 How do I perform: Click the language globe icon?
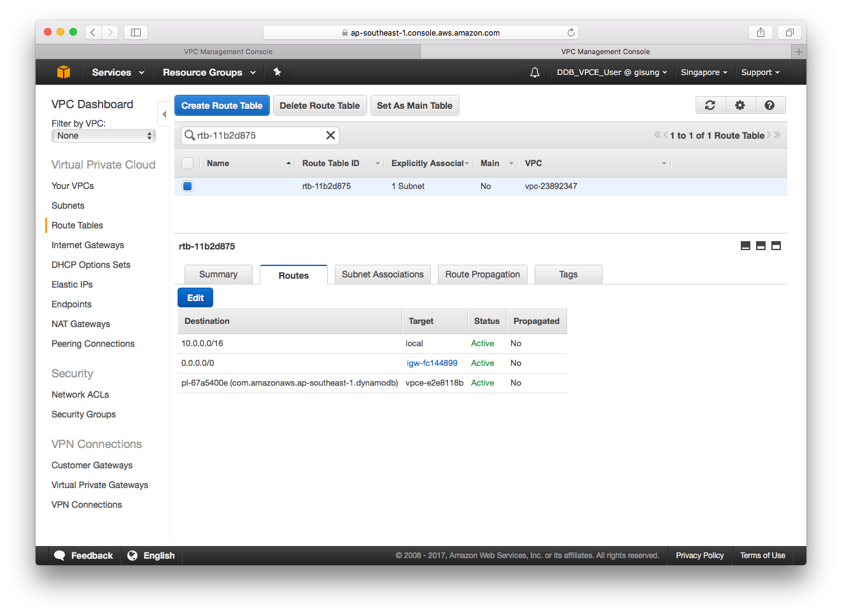[132, 556]
